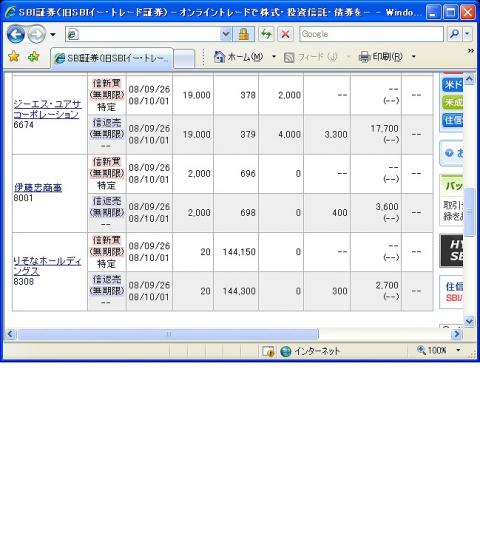
Task: Click the browser Forward arrow button
Action: tap(37, 35)
